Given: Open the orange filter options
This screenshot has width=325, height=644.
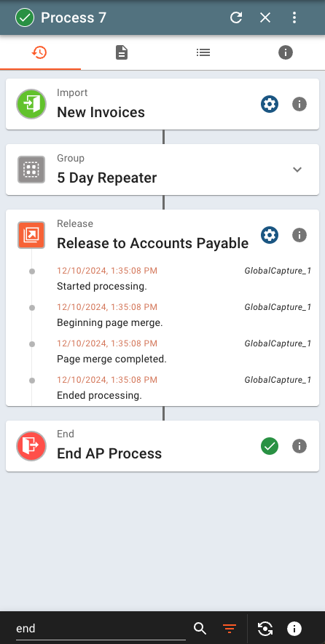Looking at the screenshot, I should pyautogui.click(x=230, y=629).
